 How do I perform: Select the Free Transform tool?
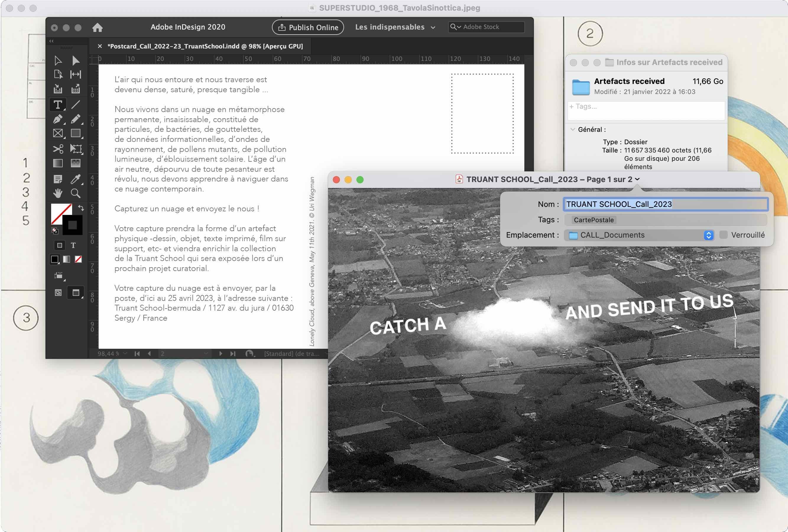[76, 149]
